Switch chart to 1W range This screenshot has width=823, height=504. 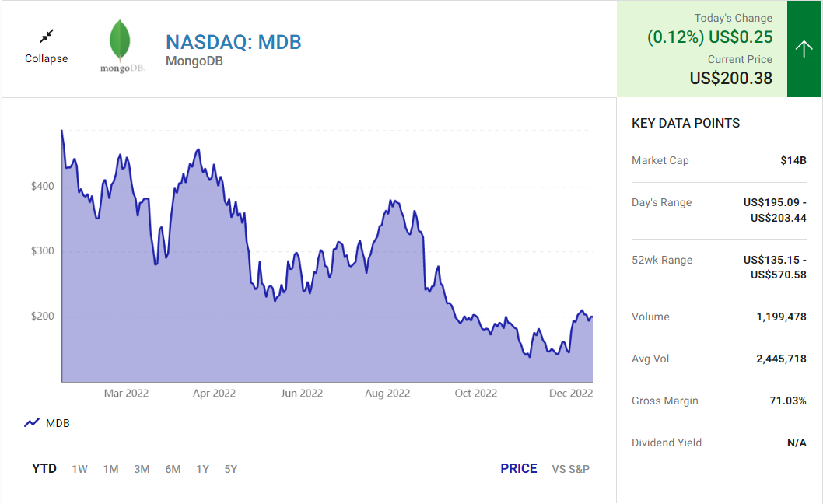[79, 469]
